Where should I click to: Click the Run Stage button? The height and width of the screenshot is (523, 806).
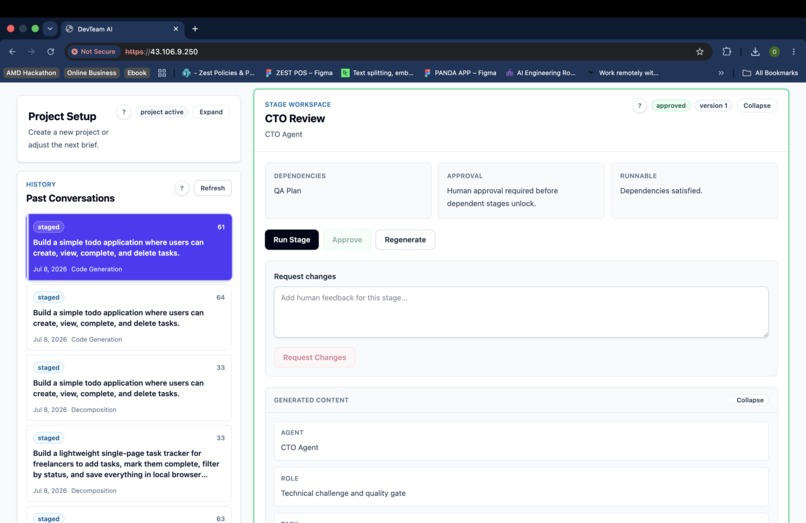[291, 240]
